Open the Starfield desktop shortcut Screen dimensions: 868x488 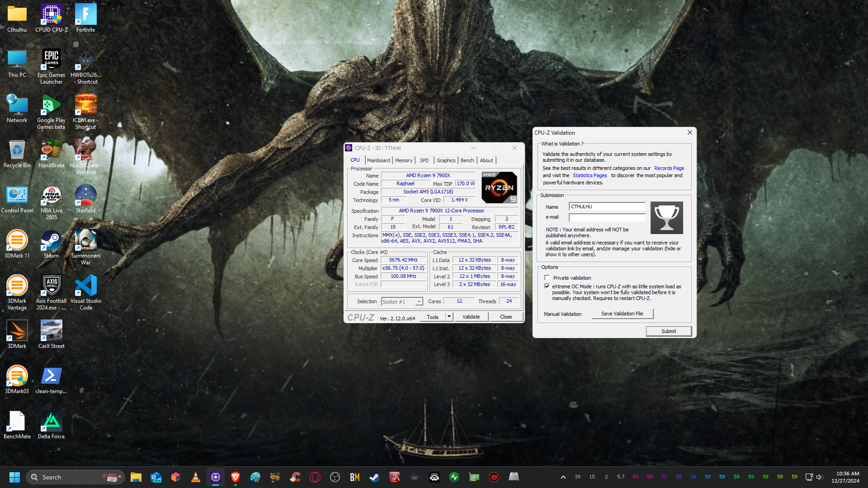point(85,199)
